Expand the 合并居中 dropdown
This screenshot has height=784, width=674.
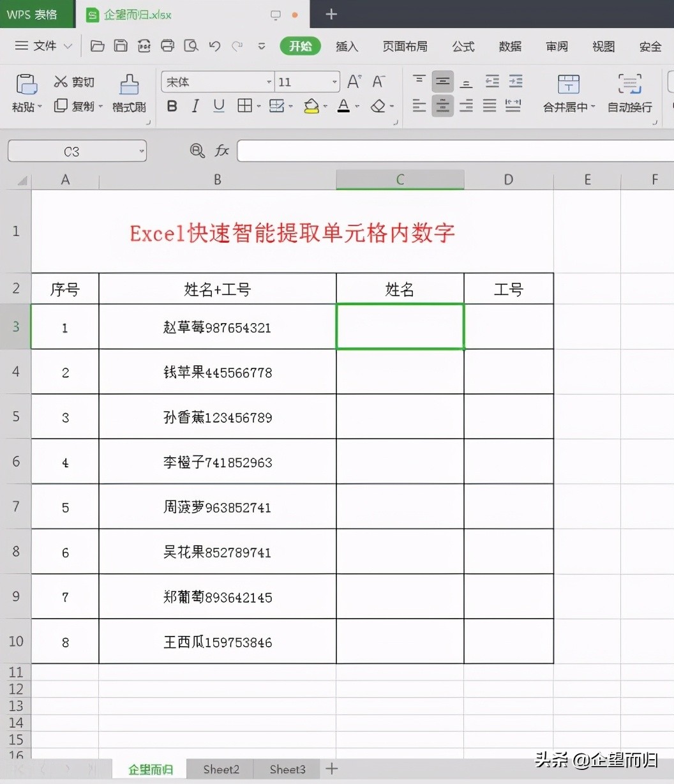click(x=592, y=107)
